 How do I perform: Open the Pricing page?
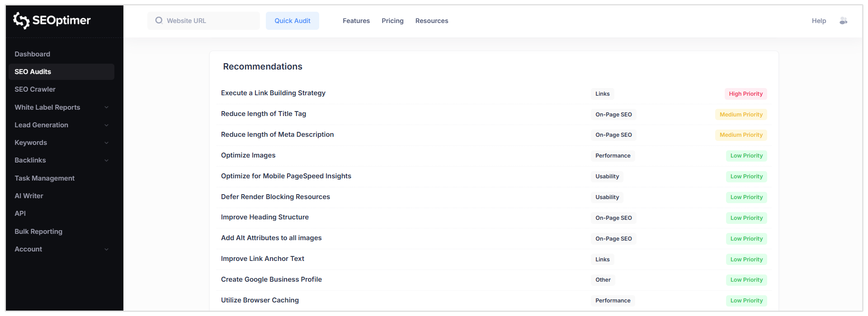pyautogui.click(x=392, y=21)
